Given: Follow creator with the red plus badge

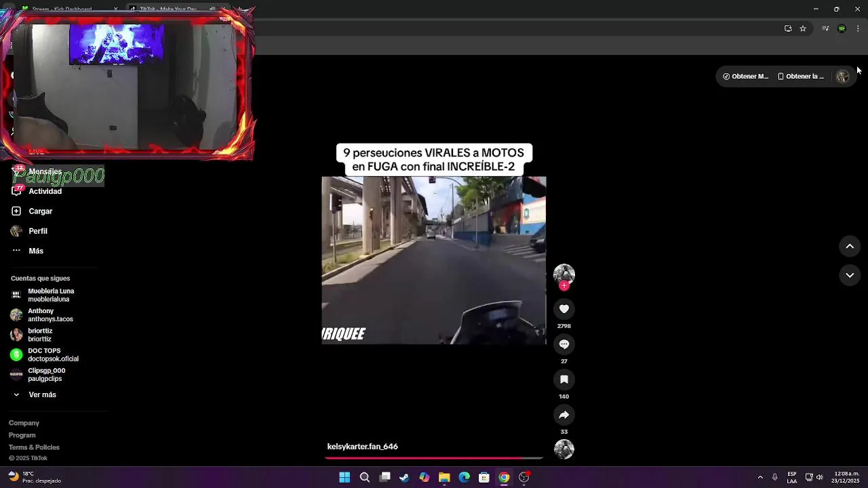Looking at the screenshot, I should tap(564, 286).
